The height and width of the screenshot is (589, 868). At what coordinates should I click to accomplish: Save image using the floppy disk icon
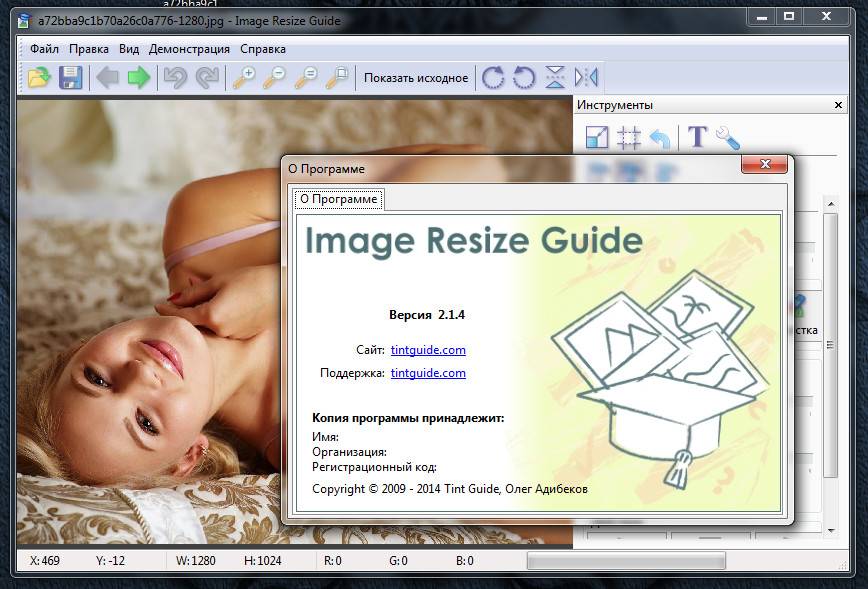click(x=70, y=78)
